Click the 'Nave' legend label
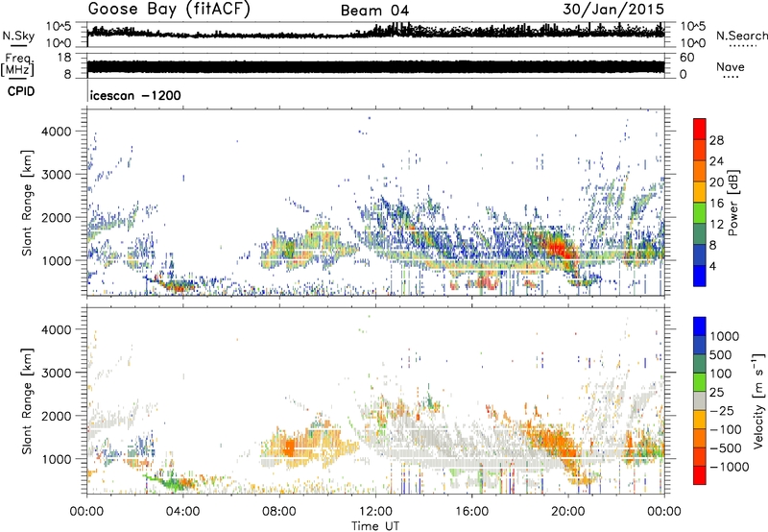The image size is (768, 532). click(731, 66)
